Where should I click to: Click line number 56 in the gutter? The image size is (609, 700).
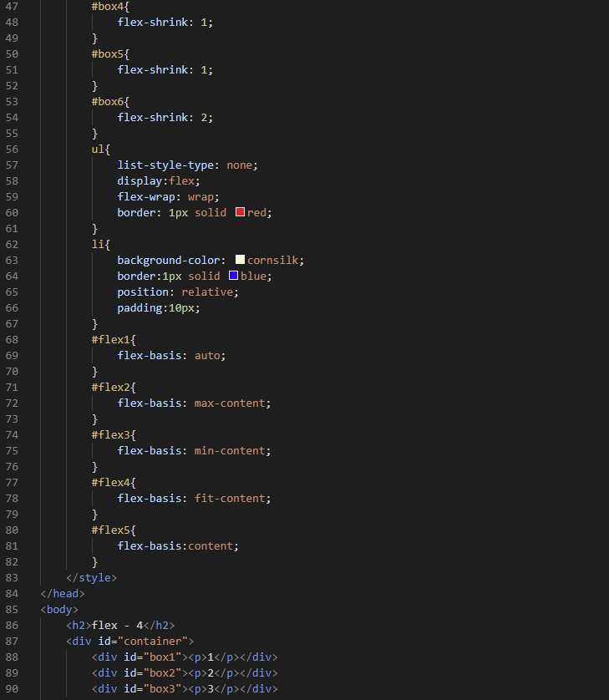(12, 150)
